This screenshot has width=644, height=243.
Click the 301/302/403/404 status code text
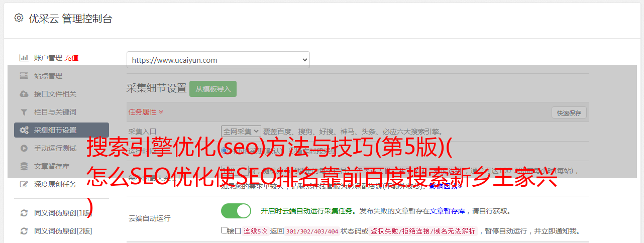[312, 231]
